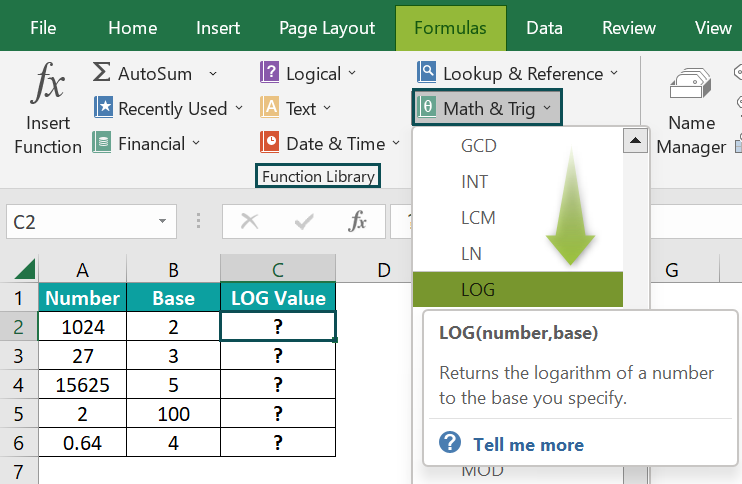Expand the Financial dropdown arrow

[196, 142]
